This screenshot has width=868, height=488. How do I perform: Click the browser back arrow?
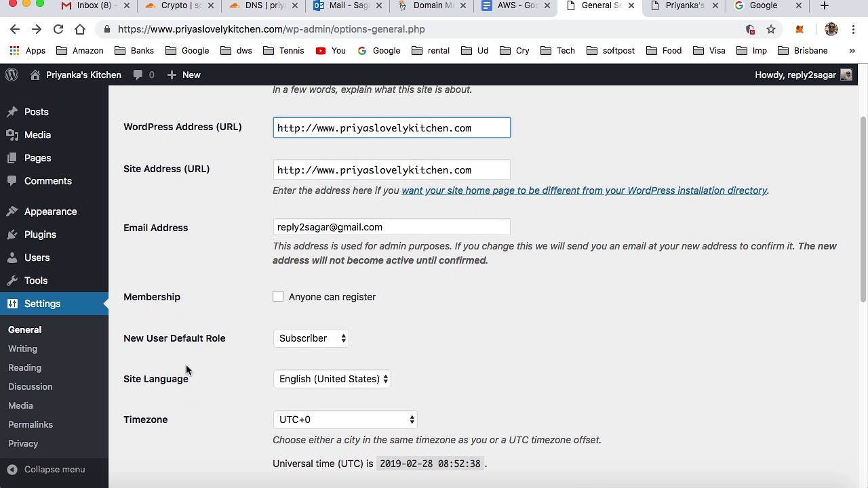(15, 29)
